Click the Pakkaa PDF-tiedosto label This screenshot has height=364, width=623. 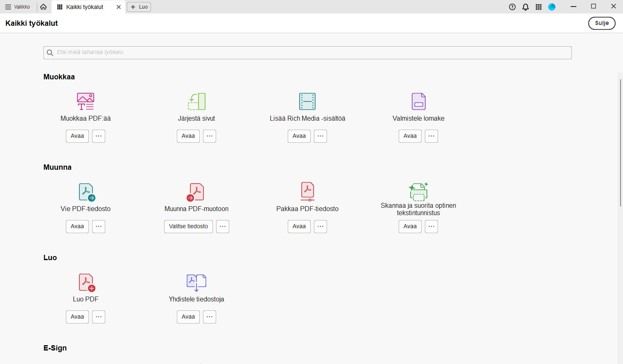tap(307, 209)
